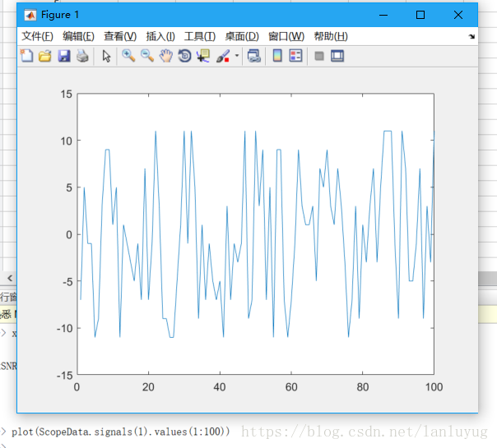Viewport: 497px width, 448px height.
Task: Open the 编辑(E) menu
Action: tap(79, 36)
